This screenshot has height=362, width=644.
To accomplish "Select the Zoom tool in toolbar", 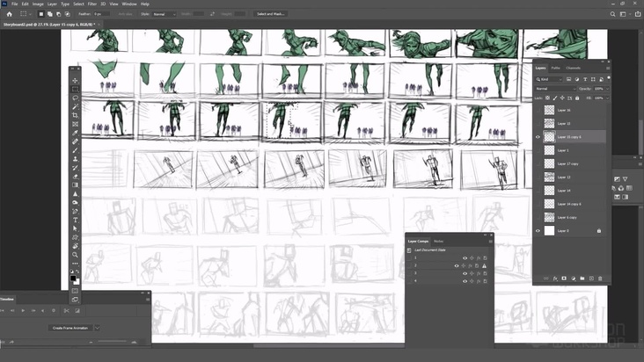I will 75,255.
